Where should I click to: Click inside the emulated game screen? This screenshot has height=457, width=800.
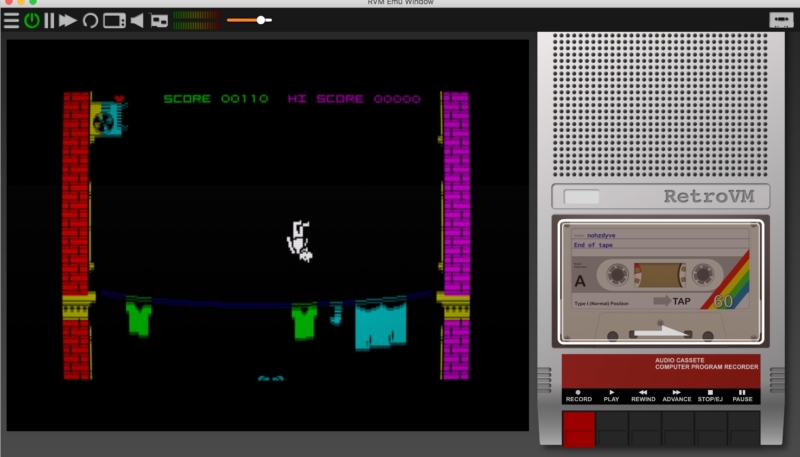pos(267,235)
